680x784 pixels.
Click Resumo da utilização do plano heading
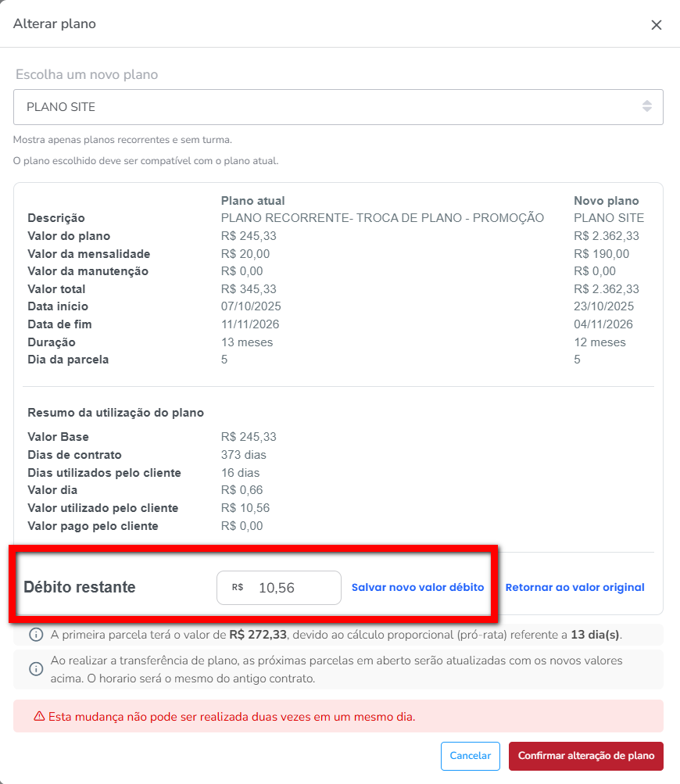[x=116, y=413]
